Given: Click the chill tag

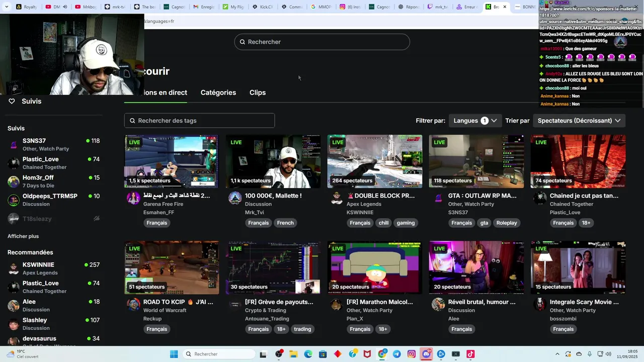Looking at the screenshot, I should (x=384, y=223).
